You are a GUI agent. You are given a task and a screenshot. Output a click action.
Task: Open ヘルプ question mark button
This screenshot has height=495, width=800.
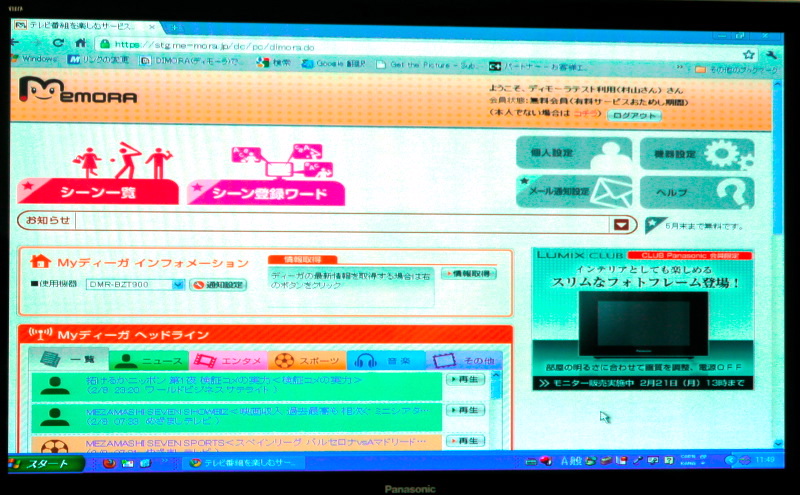(697, 192)
